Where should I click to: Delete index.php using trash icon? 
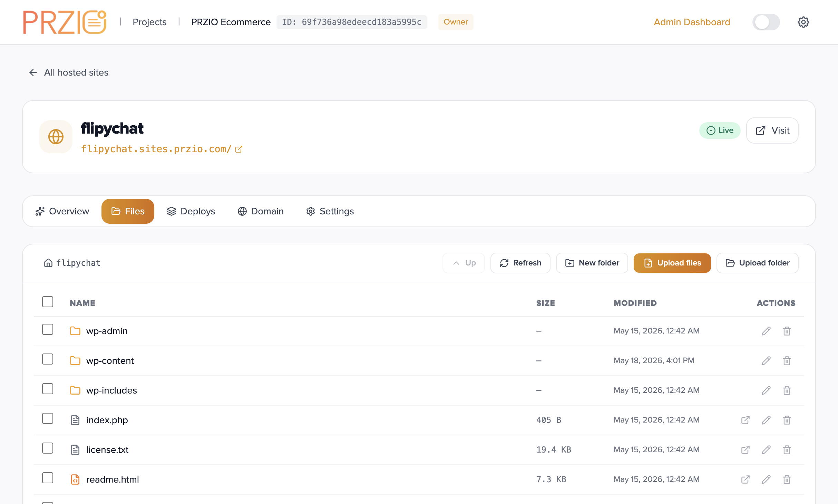tap(787, 420)
